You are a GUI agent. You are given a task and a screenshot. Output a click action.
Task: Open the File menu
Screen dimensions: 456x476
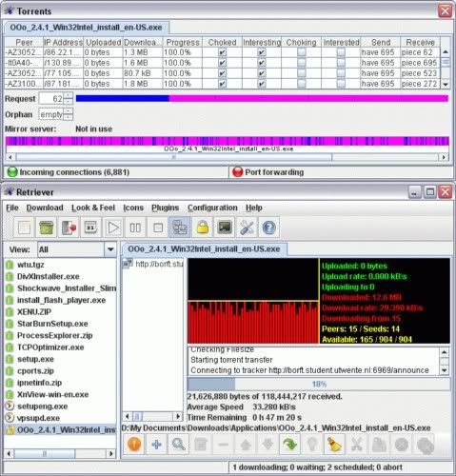pyautogui.click(x=12, y=208)
